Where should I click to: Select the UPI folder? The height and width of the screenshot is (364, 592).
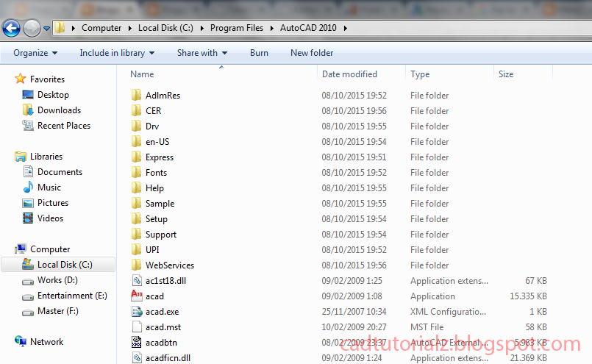152,249
